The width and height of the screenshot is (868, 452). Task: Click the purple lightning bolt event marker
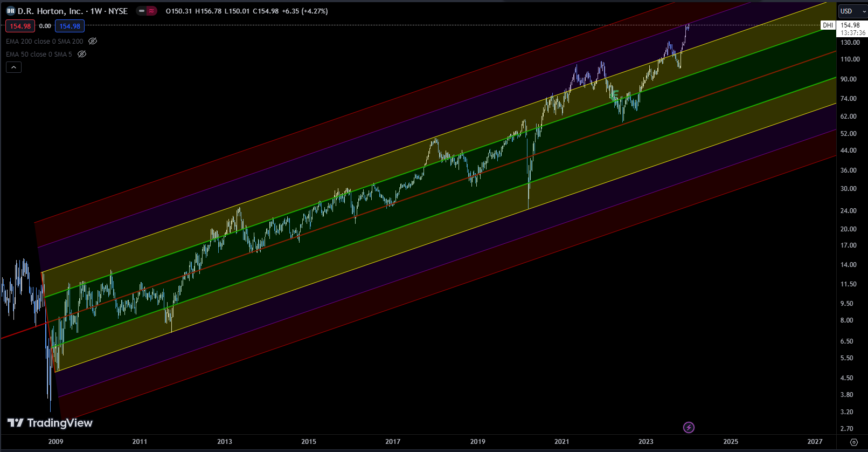click(689, 428)
